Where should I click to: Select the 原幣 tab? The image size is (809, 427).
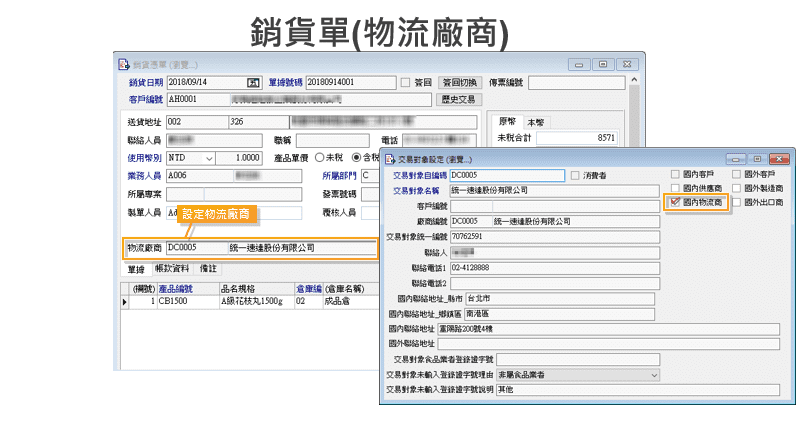pyautogui.click(x=507, y=122)
